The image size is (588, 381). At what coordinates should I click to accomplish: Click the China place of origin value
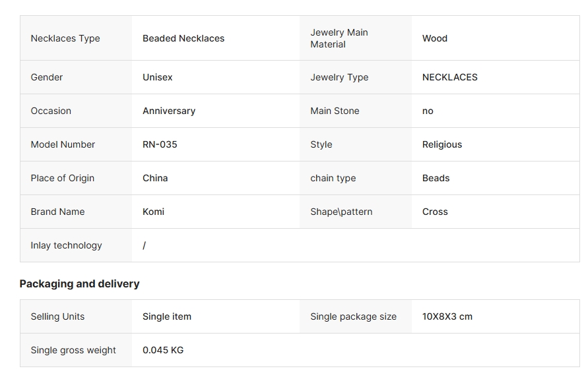pyautogui.click(x=155, y=179)
